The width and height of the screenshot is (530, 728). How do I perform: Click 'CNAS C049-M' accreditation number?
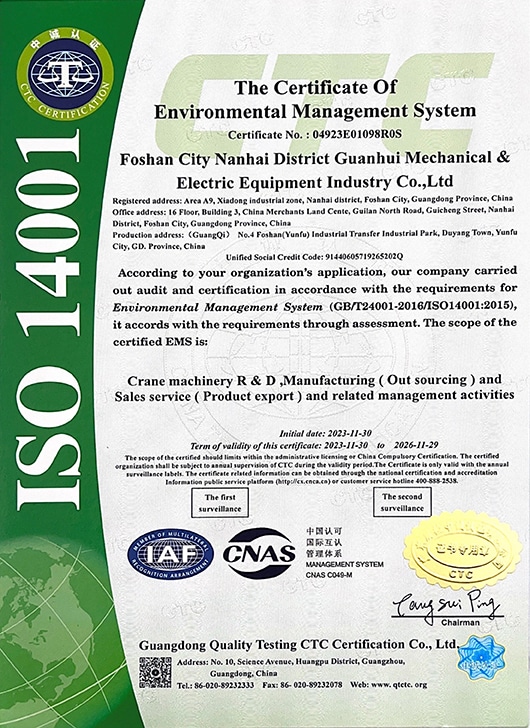pos(329,576)
